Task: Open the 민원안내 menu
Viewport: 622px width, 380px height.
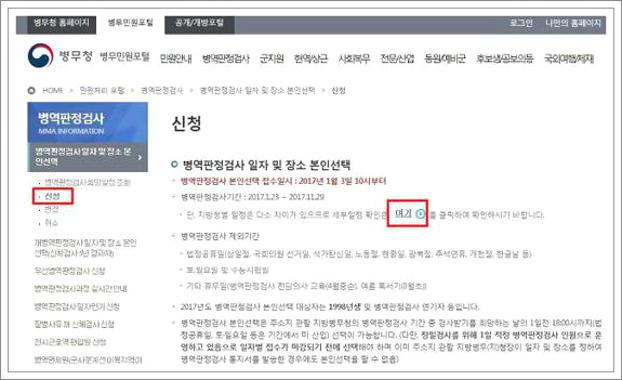Action: tap(176, 59)
